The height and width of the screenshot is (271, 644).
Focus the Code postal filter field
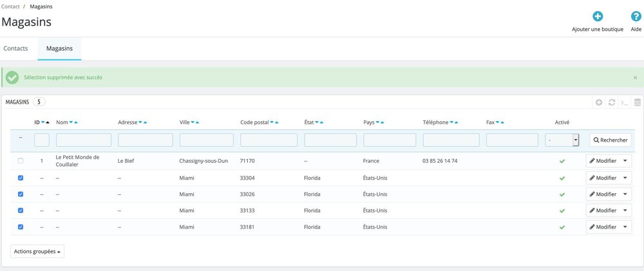click(269, 140)
